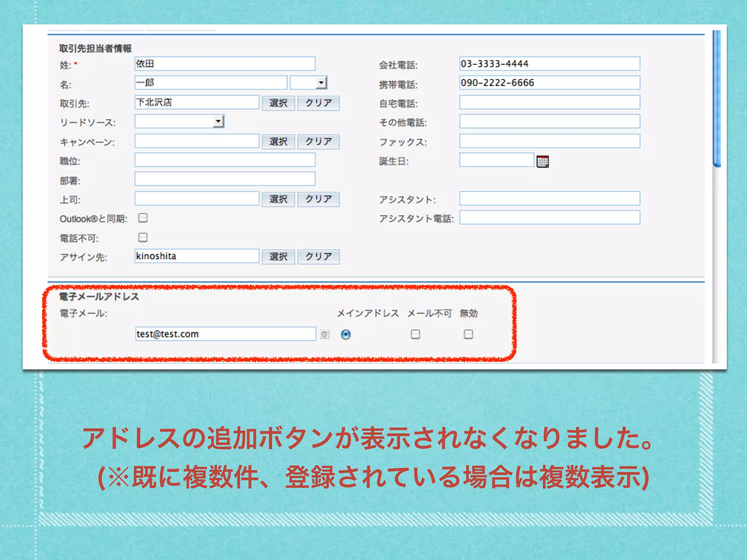747x560 pixels.
Task: Click the 取引先担当者情報 section heading
Action: point(96,48)
